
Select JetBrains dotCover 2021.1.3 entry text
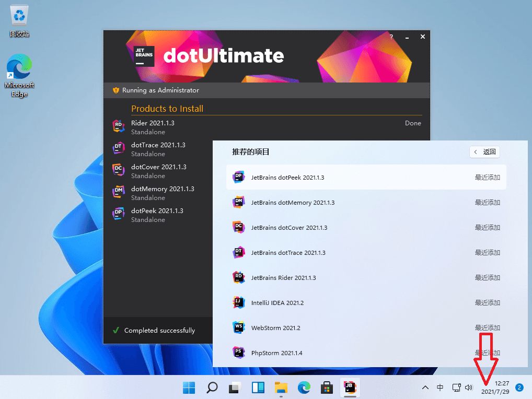tap(289, 228)
